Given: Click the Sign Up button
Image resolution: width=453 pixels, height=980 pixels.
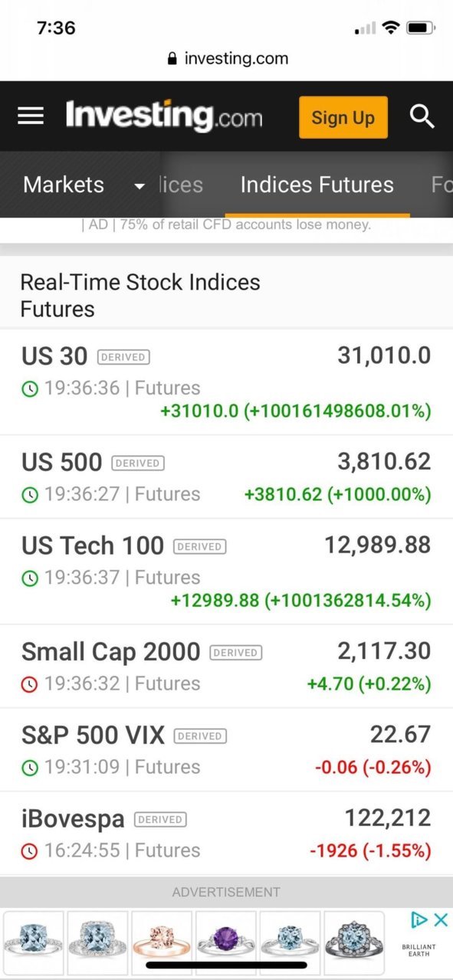Looking at the screenshot, I should click(x=343, y=117).
